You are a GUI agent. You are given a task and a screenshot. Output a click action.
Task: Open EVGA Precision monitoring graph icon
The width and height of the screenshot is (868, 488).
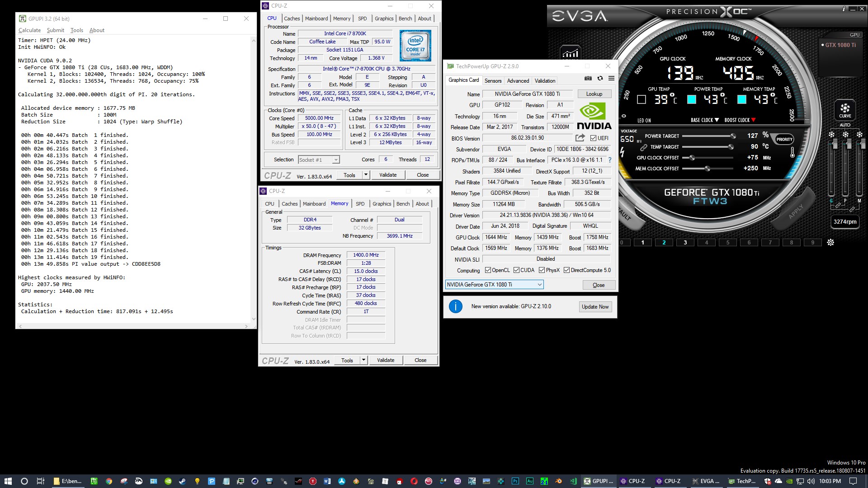pos(570,52)
